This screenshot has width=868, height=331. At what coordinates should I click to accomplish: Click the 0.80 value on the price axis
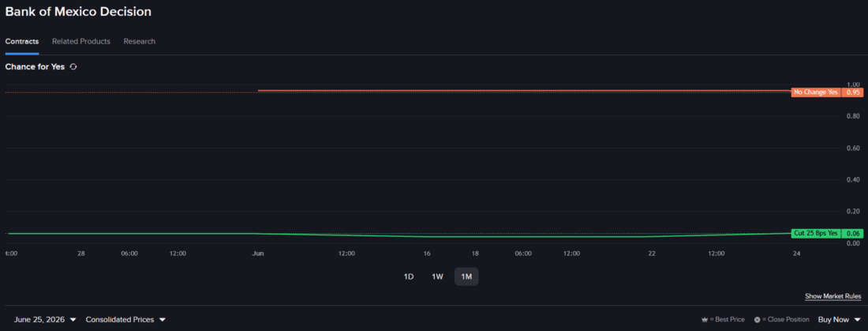[853, 116]
